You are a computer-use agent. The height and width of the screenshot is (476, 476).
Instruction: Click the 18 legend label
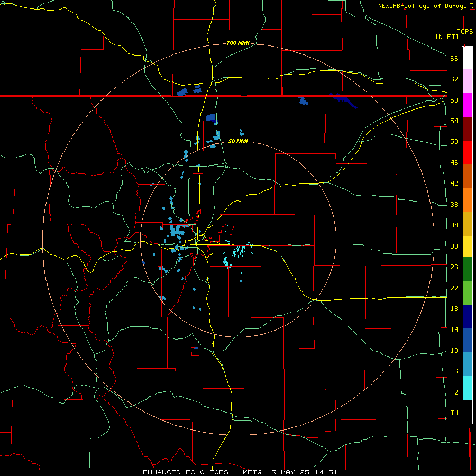[454, 309]
